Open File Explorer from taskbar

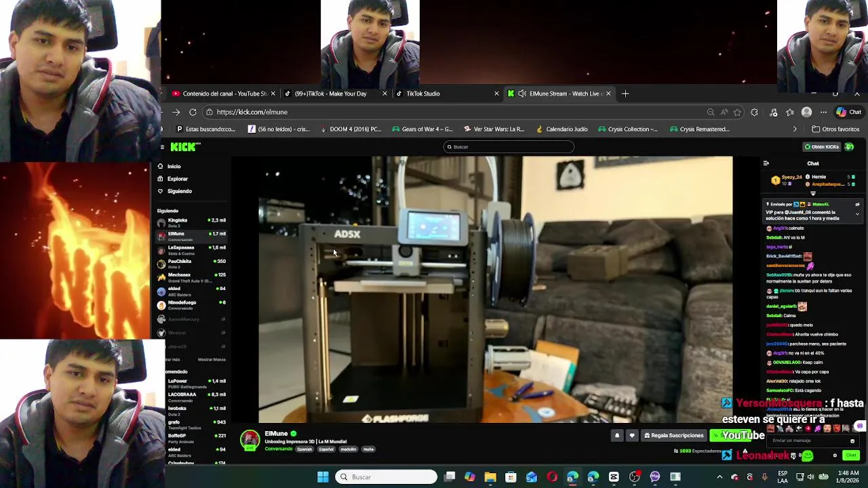[490, 477]
